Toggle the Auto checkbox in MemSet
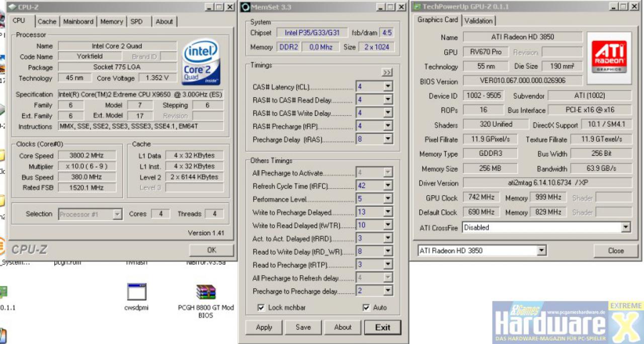 [366, 307]
